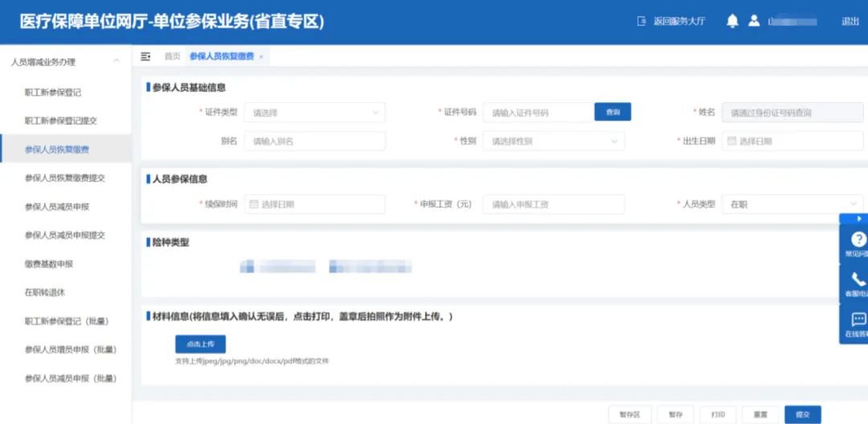Click the 客服电话 phone icon
Screen dimensions: 868x424
point(858,279)
